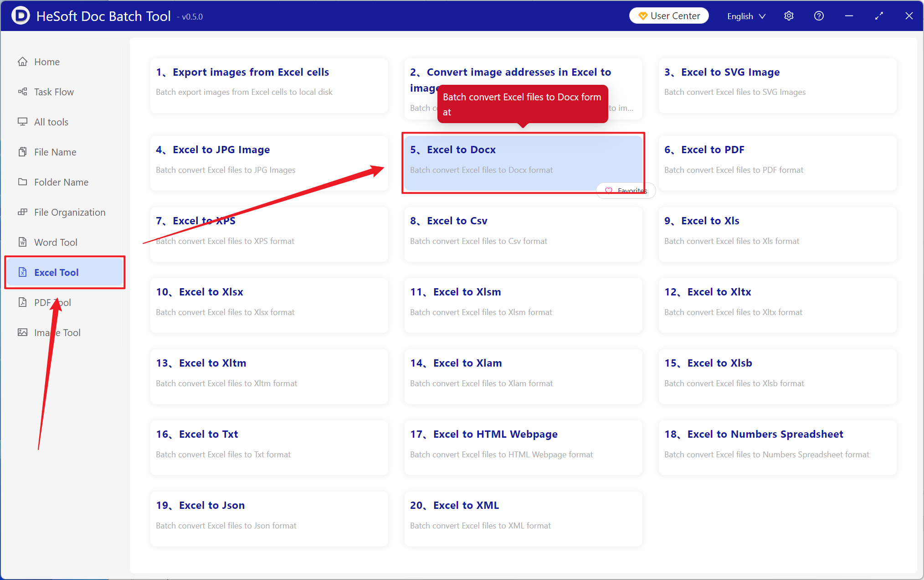Click the HeSoft logo icon
The height and width of the screenshot is (580, 924).
21,16
